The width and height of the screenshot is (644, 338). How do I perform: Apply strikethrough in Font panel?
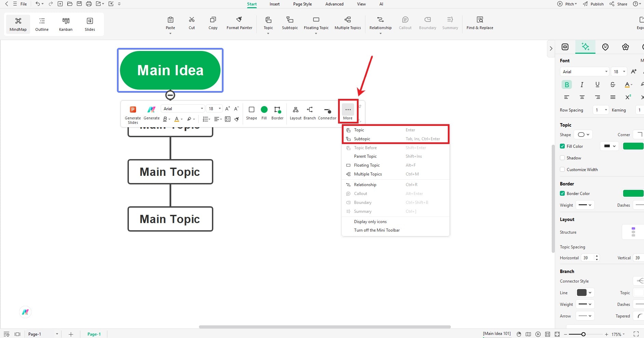coord(613,84)
